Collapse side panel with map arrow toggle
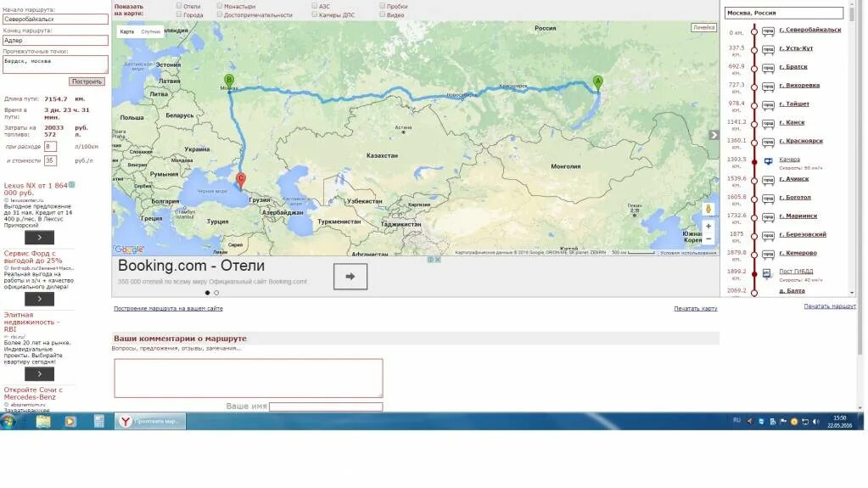The image size is (868, 488). point(714,135)
